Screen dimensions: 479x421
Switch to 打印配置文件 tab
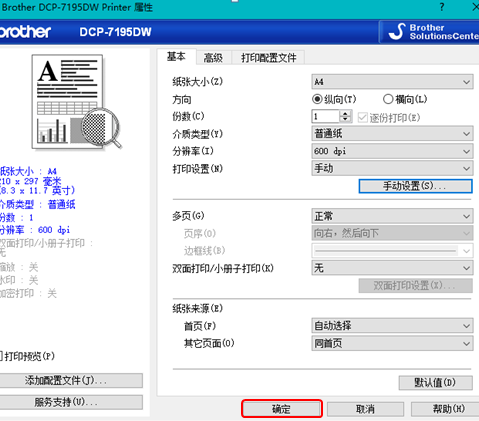(268, 58)
